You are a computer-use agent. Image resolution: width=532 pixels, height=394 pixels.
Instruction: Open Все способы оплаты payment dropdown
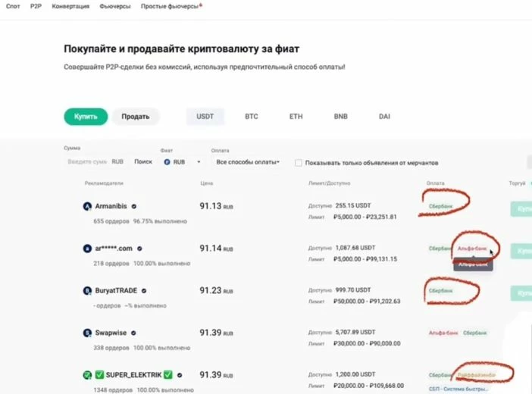[x=248, y=162]
